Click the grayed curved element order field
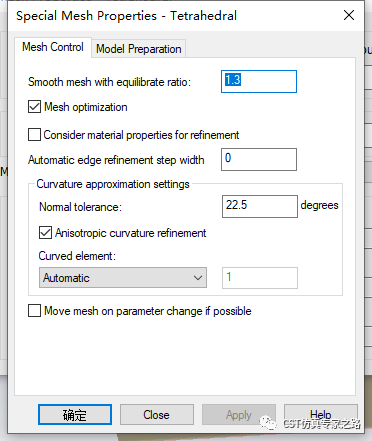Image resolution: width=372 pixels, height=441 pixels. [x=260, y=278]
